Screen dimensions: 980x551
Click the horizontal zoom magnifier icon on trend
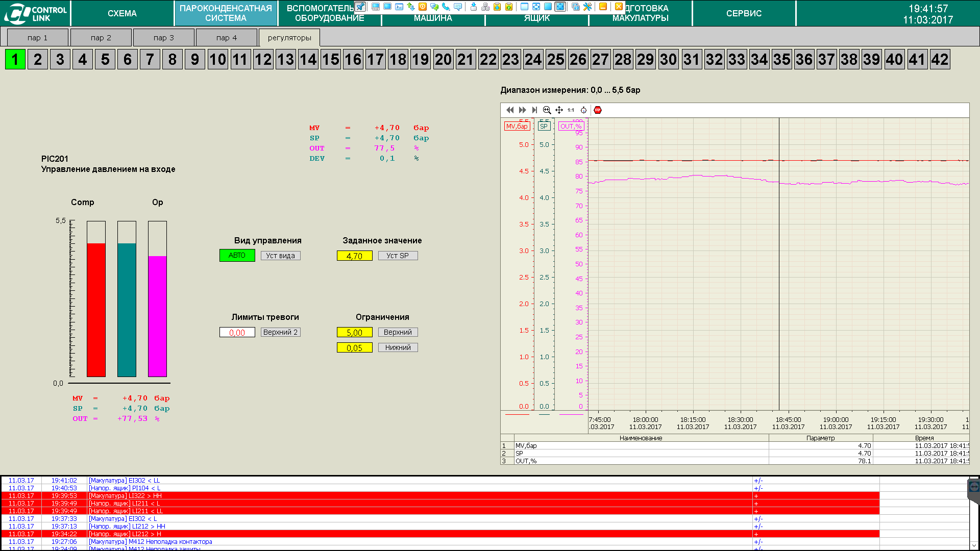547,110
